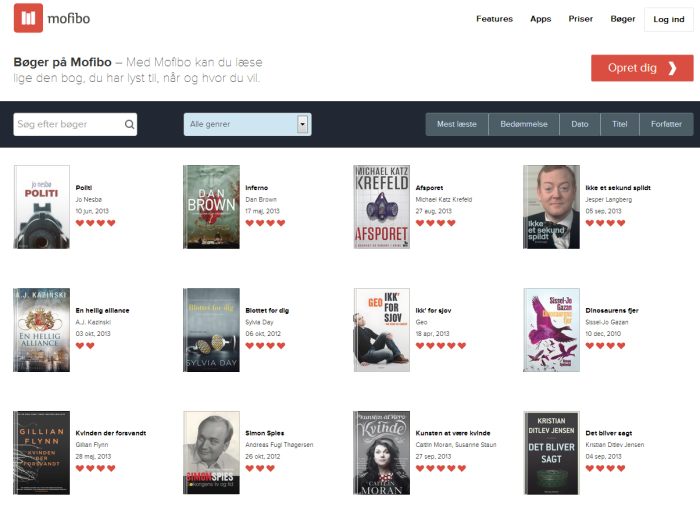This screenshot has height=515, width=700.
Task: Open Apps in top navigation
Action: tap(541, 19)
